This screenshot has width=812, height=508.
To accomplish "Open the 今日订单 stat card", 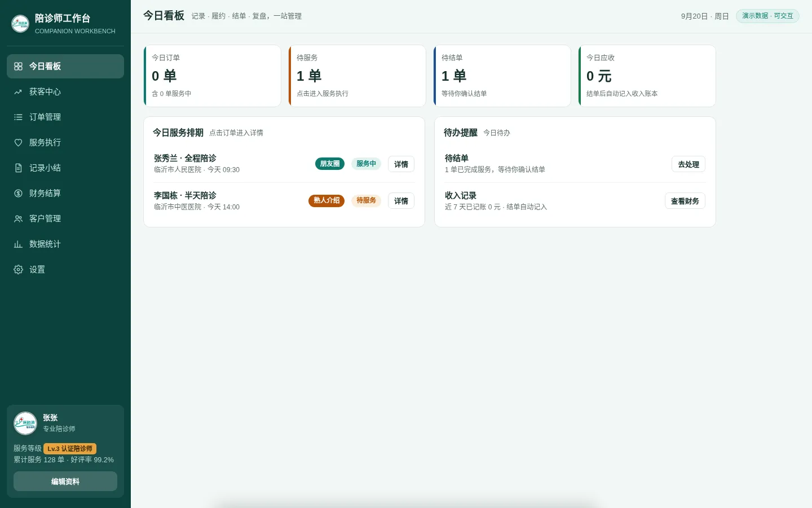I will pyautogui.click(x=213, y=76).
